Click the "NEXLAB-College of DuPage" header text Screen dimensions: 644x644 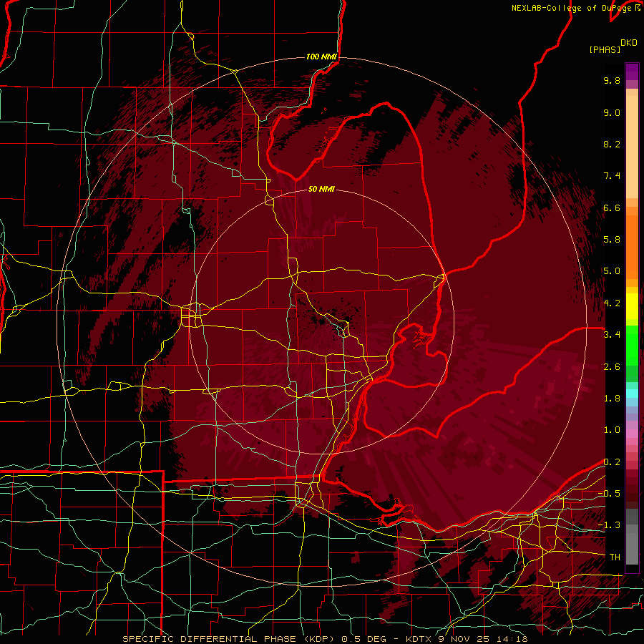[x=572, y=8]
